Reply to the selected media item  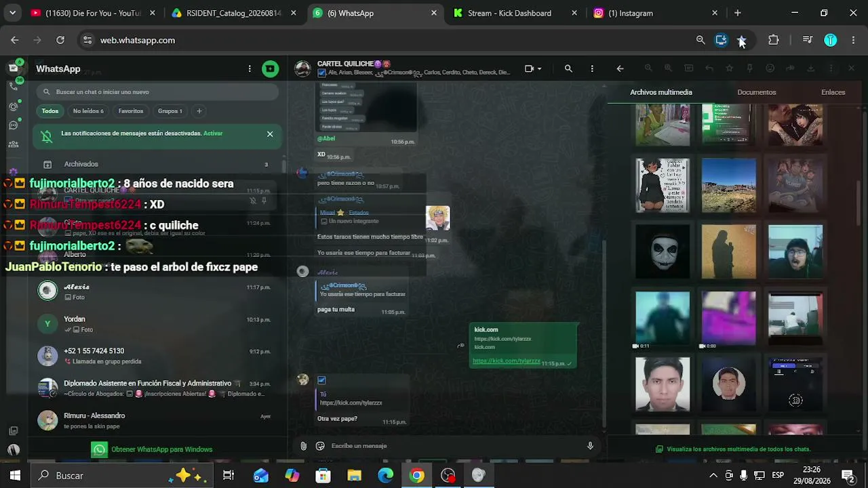point(709,68)
